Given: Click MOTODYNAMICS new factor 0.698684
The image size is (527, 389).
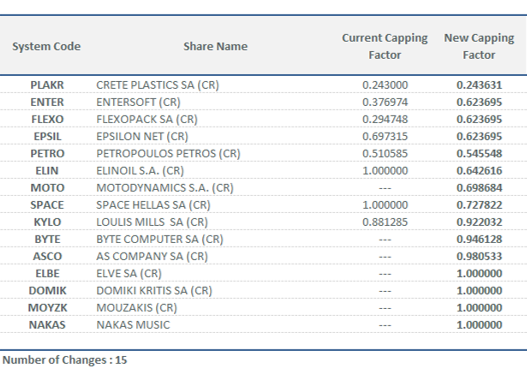Looking at the screenshot, I should [x=479, y=188].
